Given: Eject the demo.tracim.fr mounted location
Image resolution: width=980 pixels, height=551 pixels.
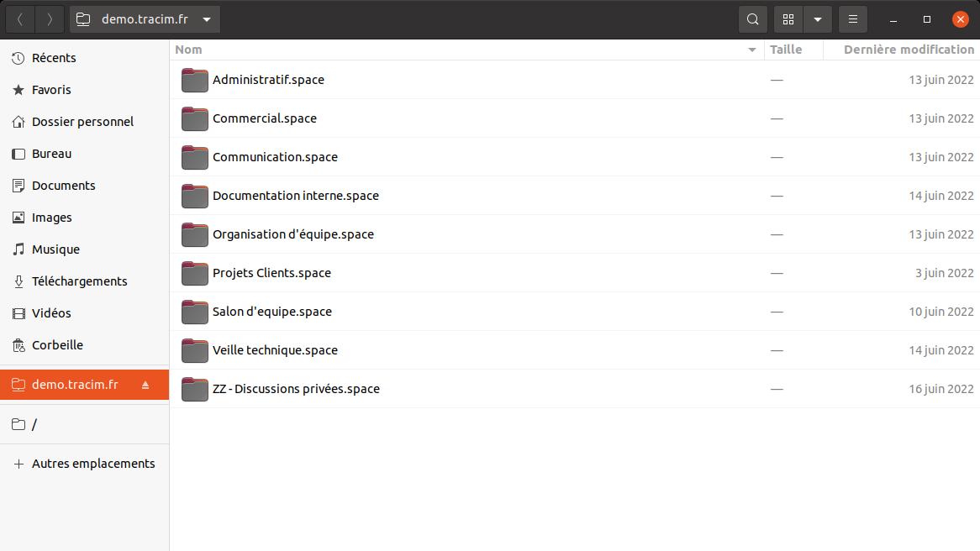Looking at the screenshot, I should [145, 385].
